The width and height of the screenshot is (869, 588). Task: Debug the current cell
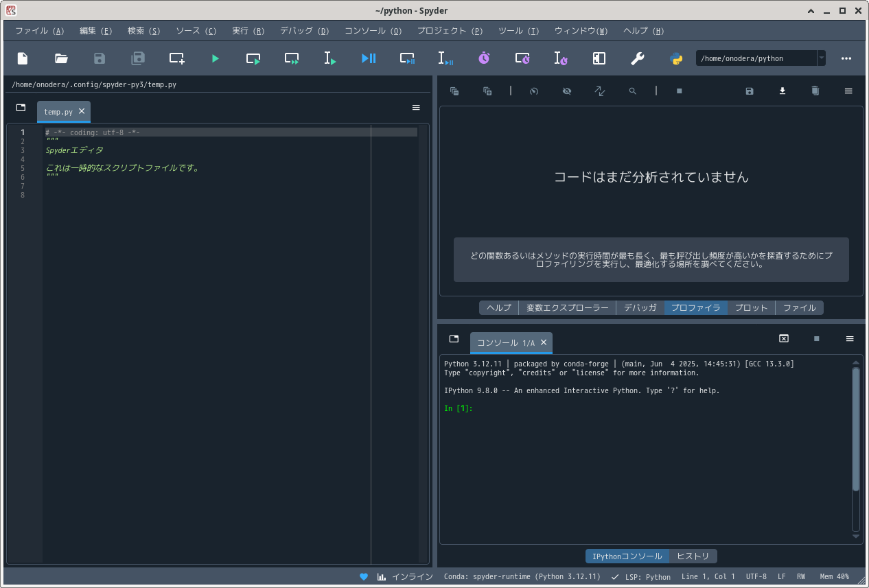[407, 58]
